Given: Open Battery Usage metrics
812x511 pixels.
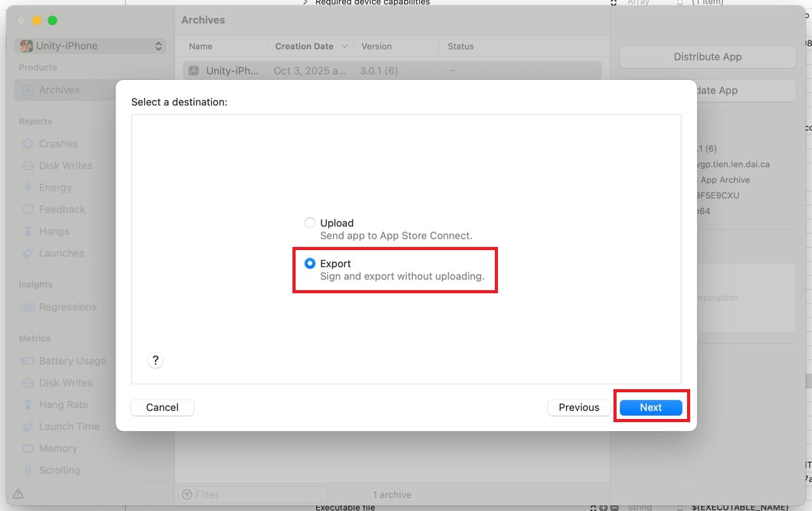Looking at the screenshot, I should coord(72,361).
